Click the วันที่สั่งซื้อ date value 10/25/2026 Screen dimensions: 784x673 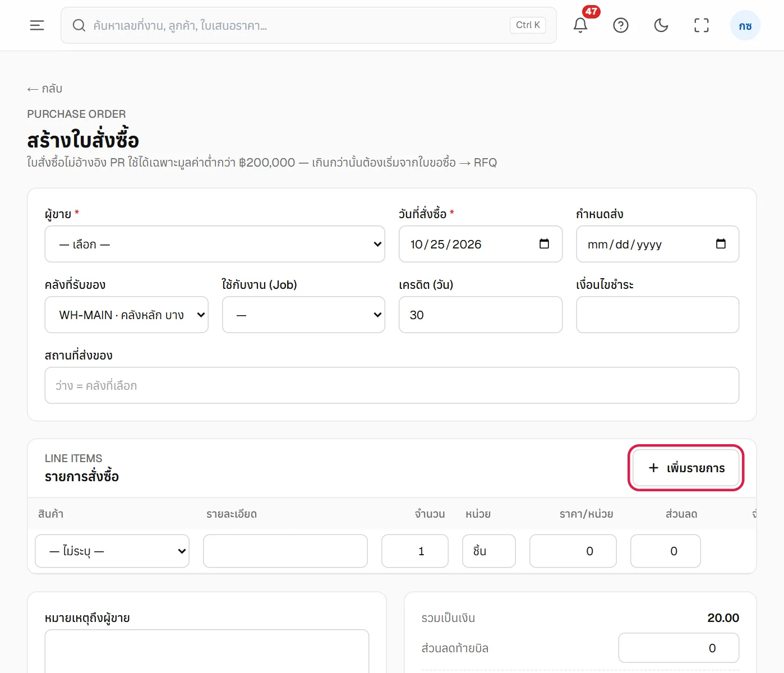tap(446, 245)
